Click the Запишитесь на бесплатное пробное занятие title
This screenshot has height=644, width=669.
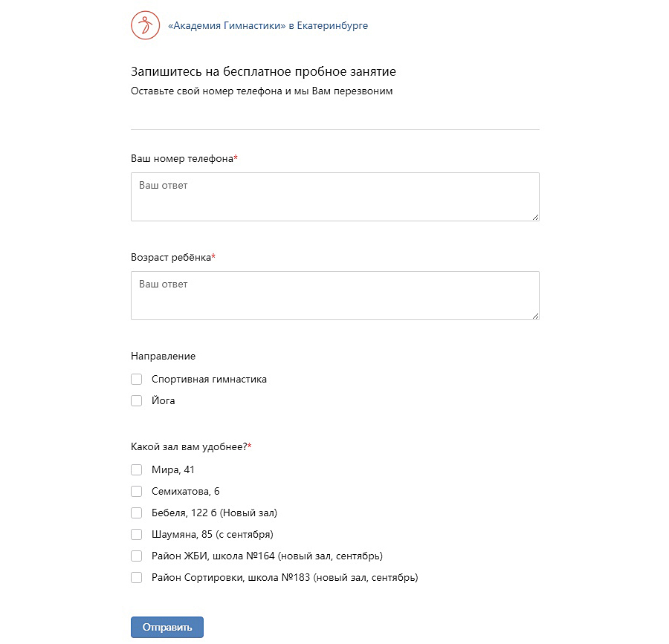click(x=263, y=72)
